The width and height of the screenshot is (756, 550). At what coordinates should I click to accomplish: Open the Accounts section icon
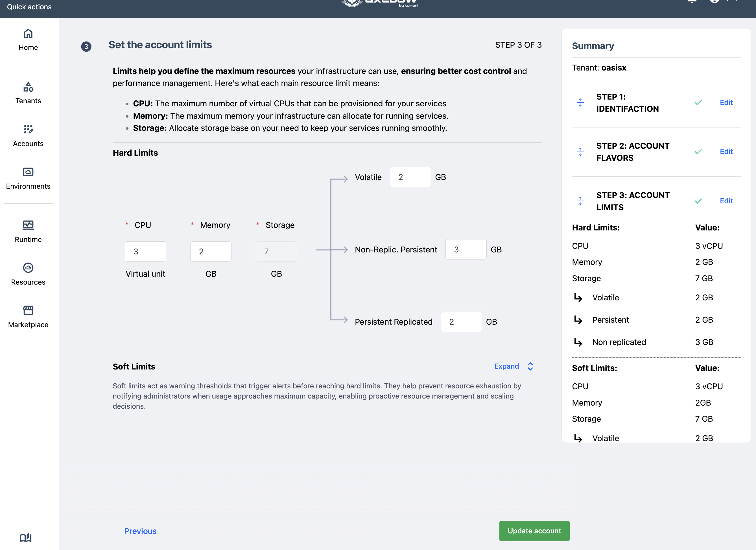tap(28, 129)
